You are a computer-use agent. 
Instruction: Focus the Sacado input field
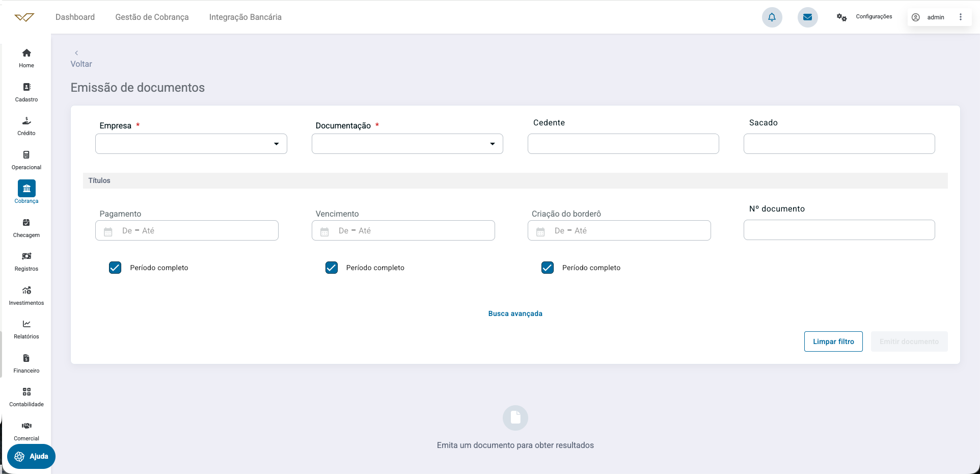click(839, 144)
